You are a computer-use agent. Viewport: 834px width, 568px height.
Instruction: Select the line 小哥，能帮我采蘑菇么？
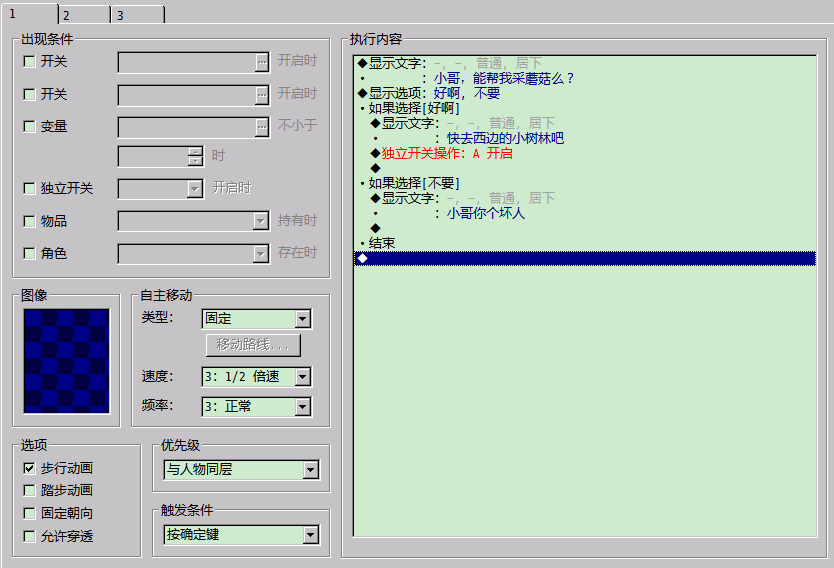coord(585,78)
